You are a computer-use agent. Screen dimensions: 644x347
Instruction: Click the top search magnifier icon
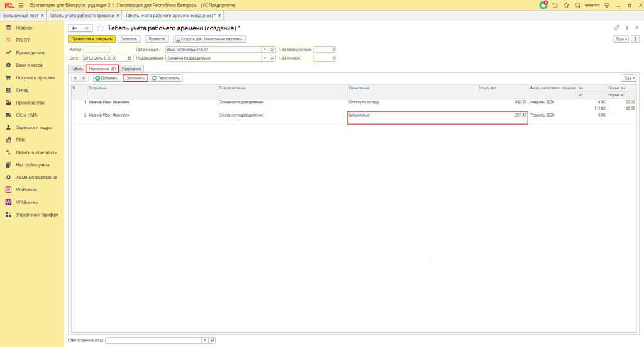click(577, 5)
